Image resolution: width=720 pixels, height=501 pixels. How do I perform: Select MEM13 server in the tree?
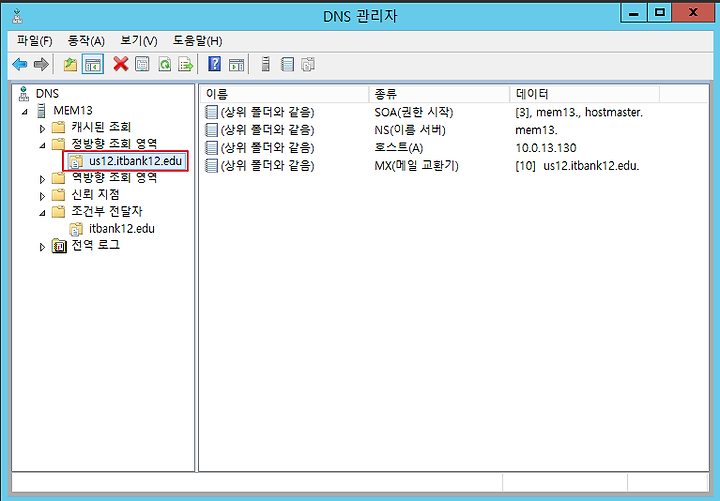tap(73, 110)
